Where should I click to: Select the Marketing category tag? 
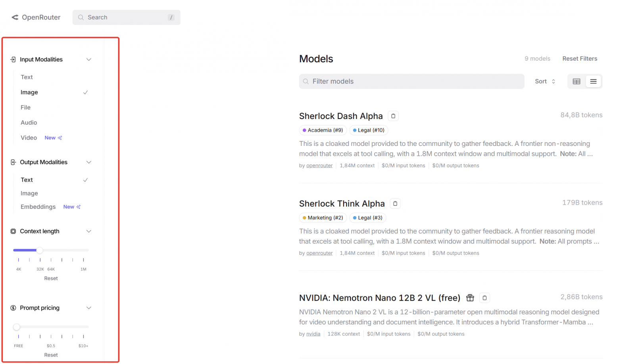323,218
